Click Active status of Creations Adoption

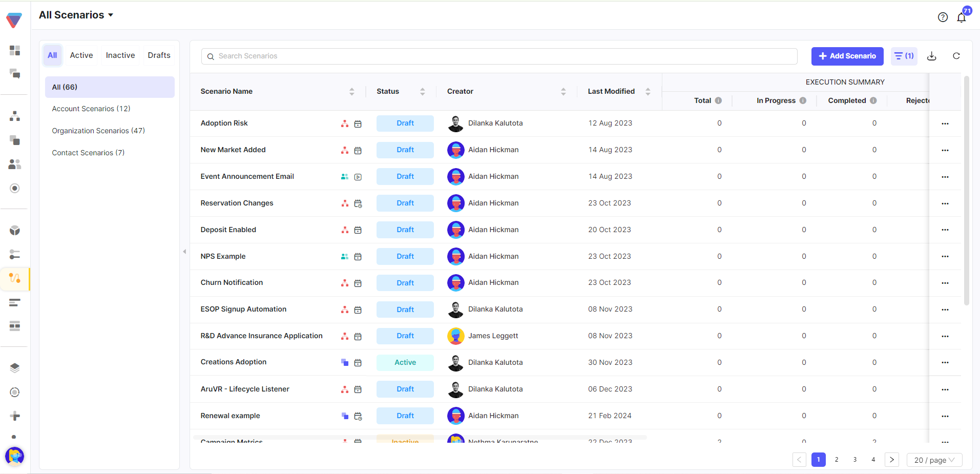(x=405, y=362)
